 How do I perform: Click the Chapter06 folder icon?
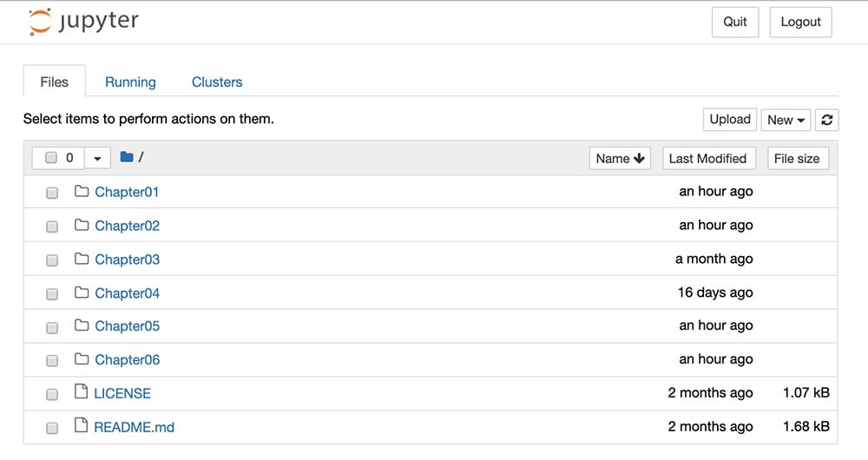pos(82,359)
